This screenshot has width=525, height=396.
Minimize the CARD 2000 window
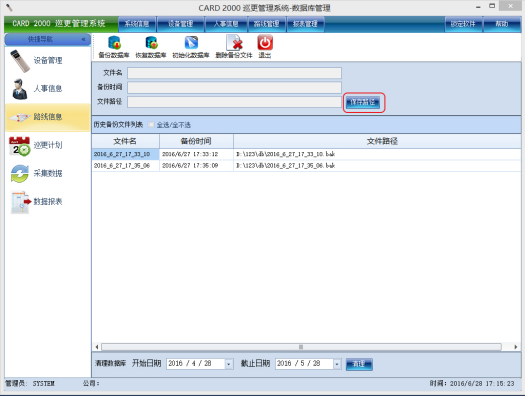[x=478, y=7]
